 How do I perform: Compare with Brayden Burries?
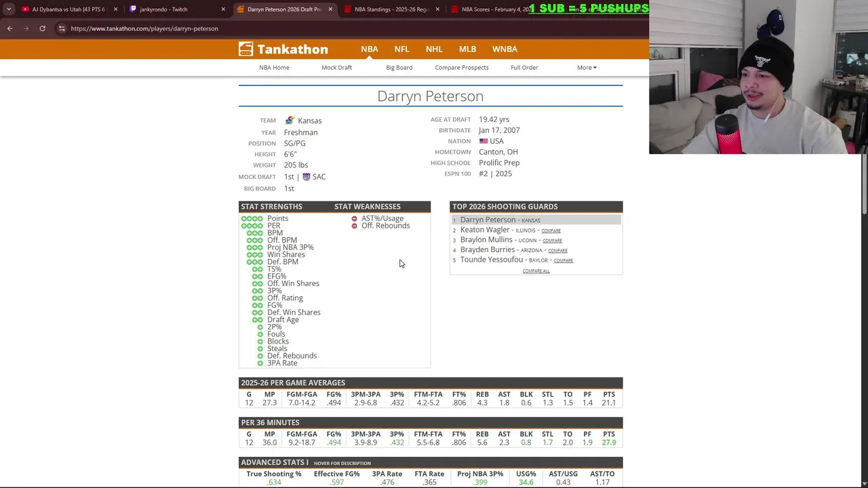[x=557, y=251]
